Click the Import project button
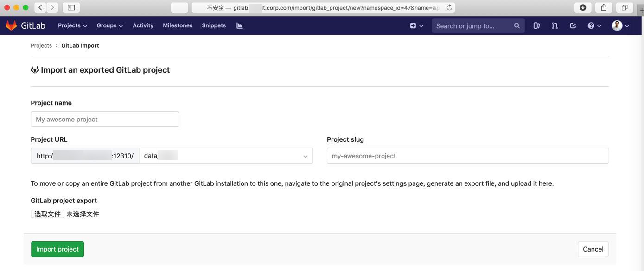This screenshot has height=271, width=644. (x=57, y=249)
